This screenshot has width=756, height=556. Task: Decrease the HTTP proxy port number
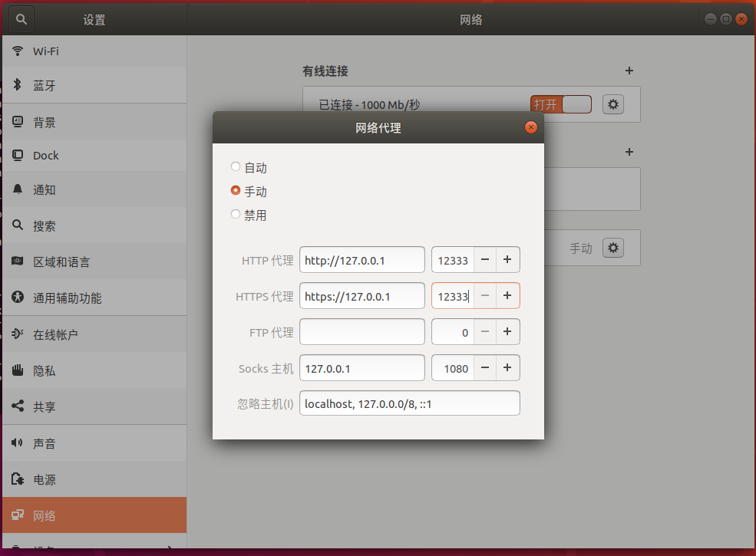click(485, 260)
